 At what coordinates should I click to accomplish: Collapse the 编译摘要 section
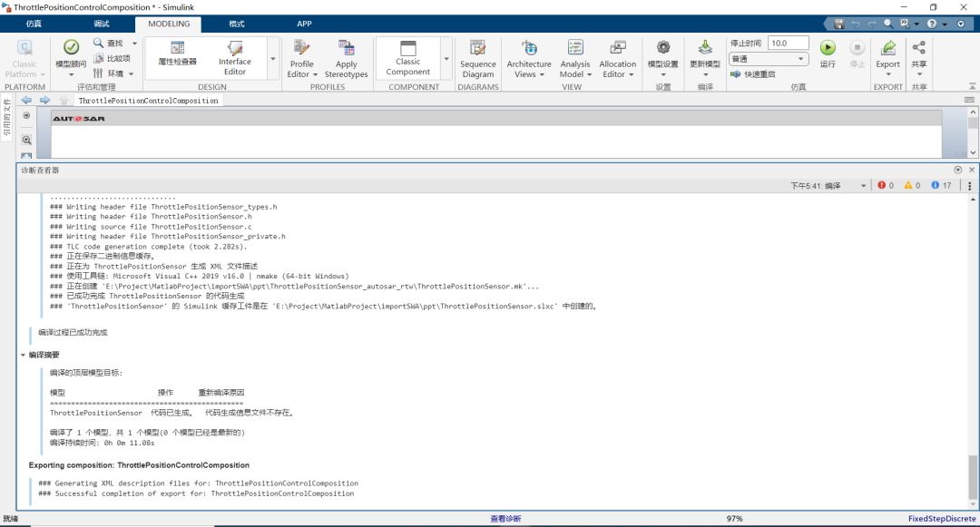24,355
